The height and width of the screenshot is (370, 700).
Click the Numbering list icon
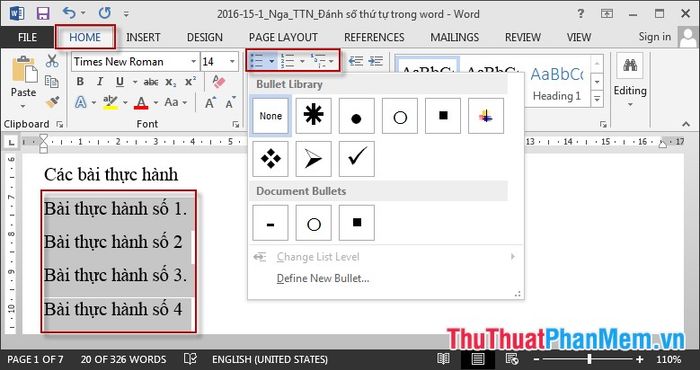[288, 61]
